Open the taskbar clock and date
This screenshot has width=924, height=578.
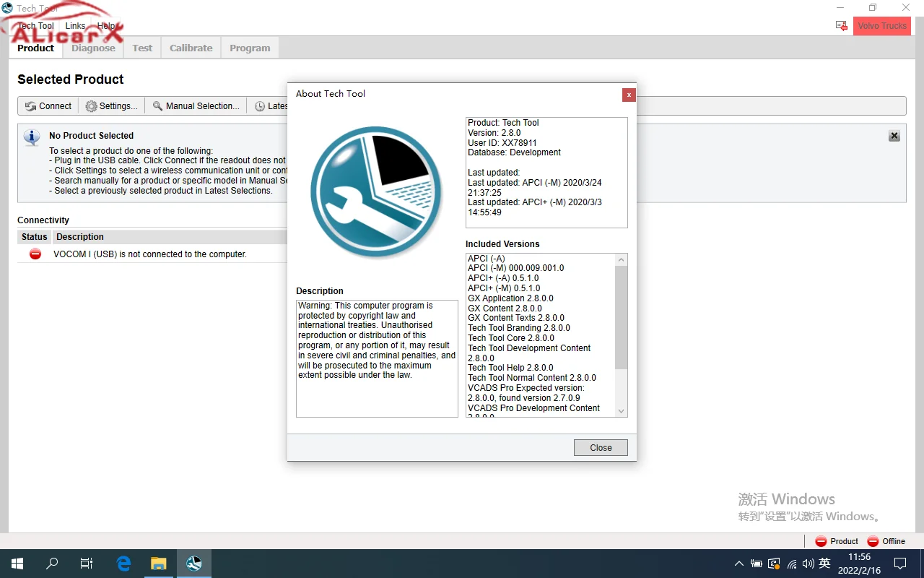tap(859, 564)
